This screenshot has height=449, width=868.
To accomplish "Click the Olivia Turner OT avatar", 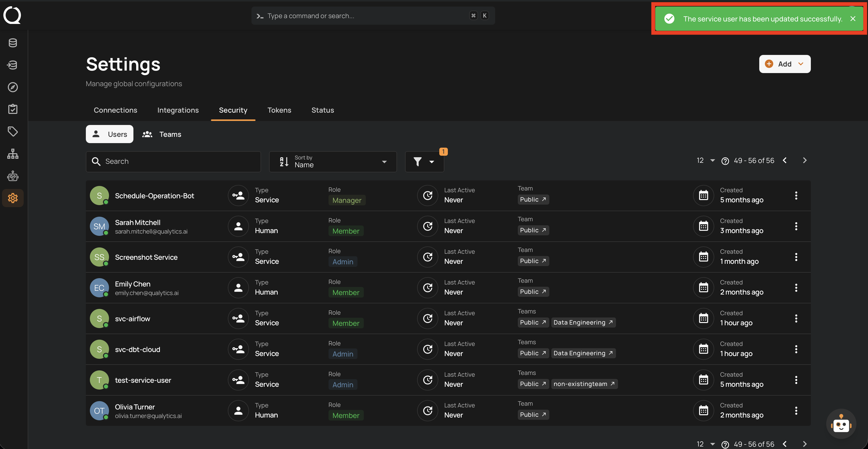I will pos(99,410).
